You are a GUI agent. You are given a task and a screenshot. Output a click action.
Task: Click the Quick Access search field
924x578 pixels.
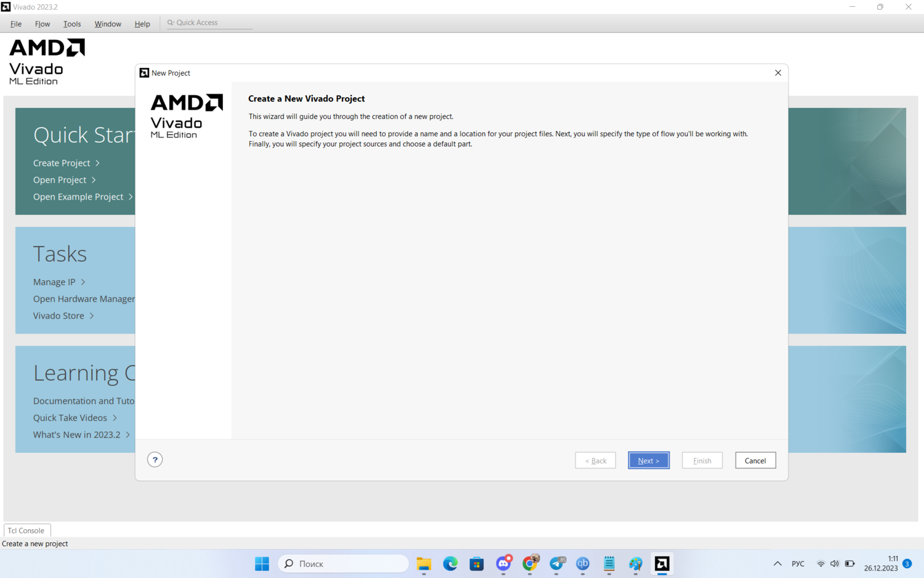tap(209, 23)
